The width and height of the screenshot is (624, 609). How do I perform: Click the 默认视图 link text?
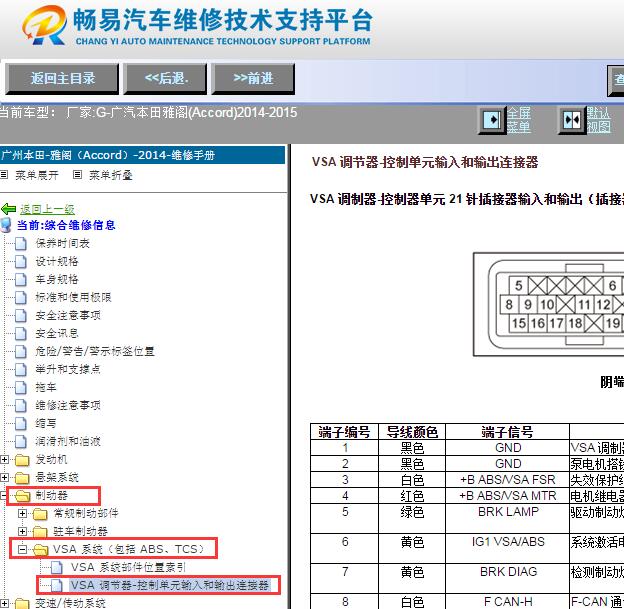[599, 120]
